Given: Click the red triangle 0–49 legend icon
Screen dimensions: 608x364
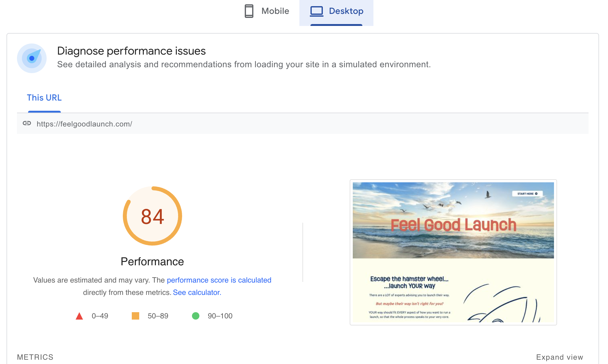Looking at the screenshot, I should [x=79, y=316].
